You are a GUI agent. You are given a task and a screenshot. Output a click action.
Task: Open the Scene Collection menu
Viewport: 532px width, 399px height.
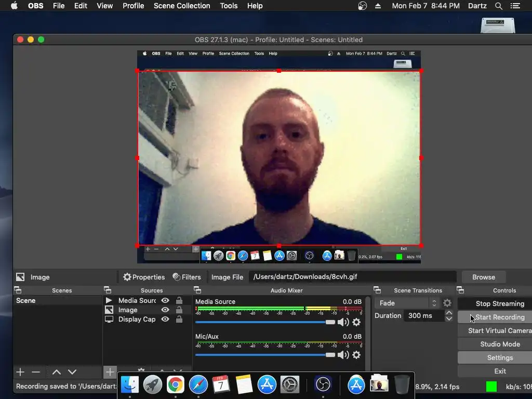pyautogui.click(x=182, y=6)
